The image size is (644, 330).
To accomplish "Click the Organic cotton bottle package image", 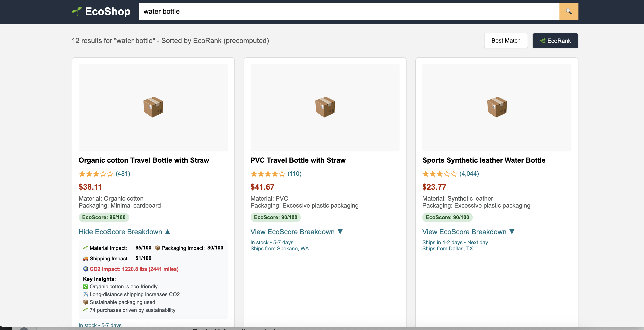I will 153,107.
